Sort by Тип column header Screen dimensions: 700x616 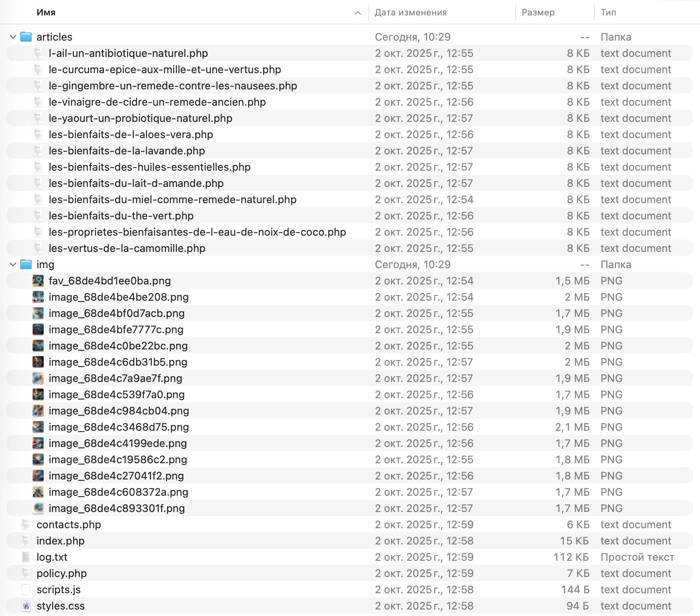click(608, 13)
